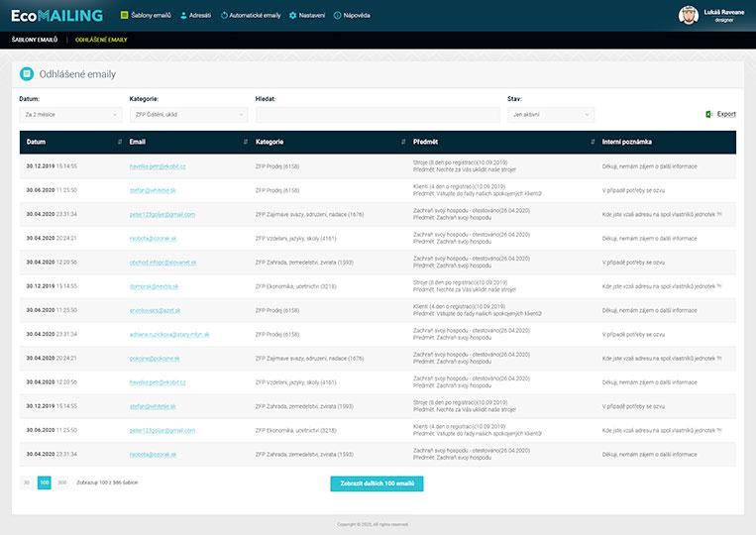
Task: Open Nastavení gear icon
Action: coord(292,16)
